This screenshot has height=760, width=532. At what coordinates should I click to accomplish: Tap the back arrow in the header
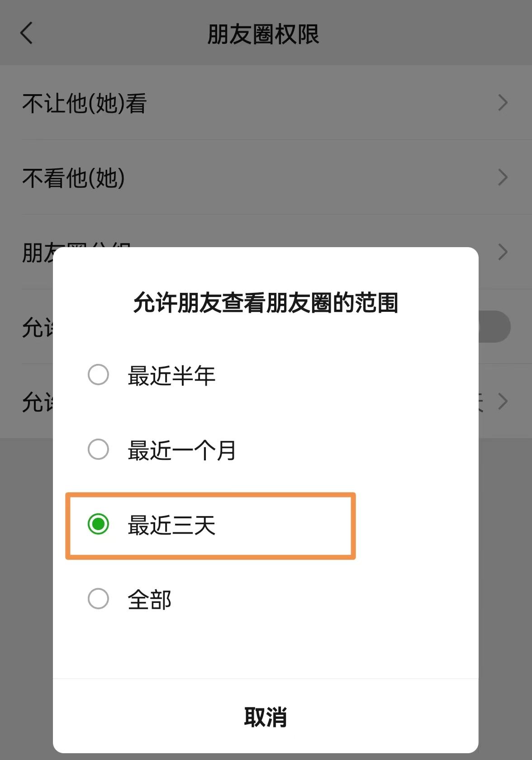(27, 33)
